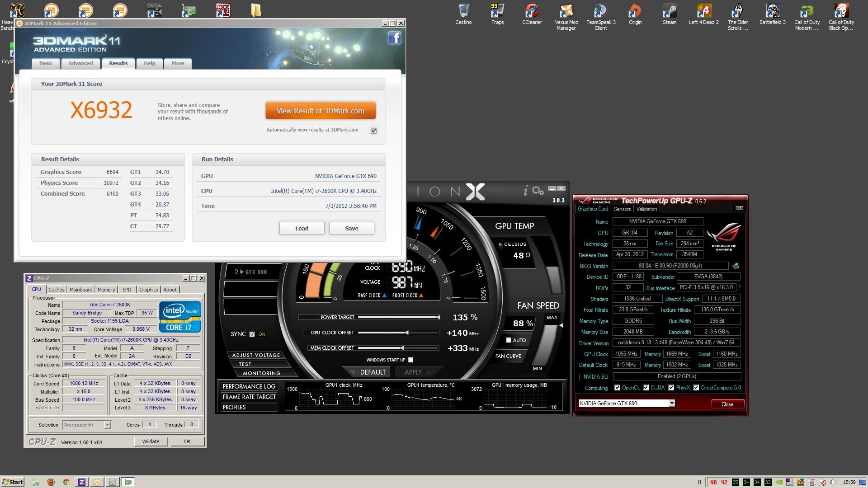Open the Cestino recycle bin desktop icon

(x=463, y=14)
